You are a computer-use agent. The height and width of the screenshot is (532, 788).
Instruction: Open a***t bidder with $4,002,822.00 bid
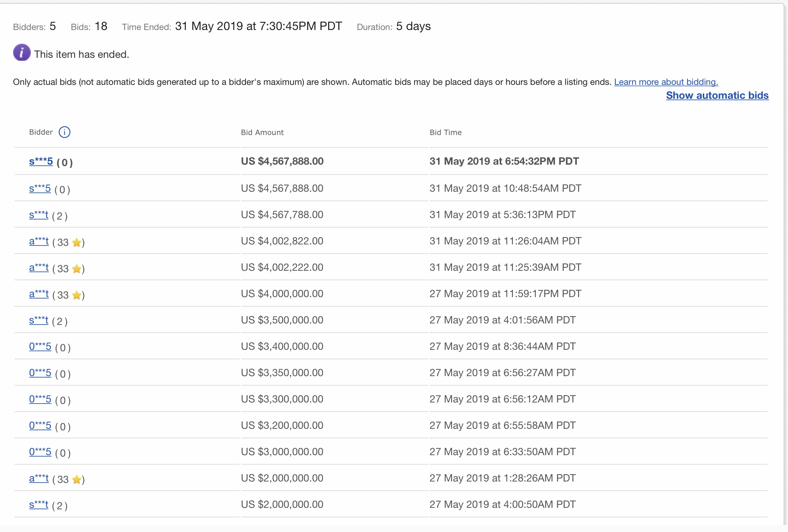[x=39, y=241]
